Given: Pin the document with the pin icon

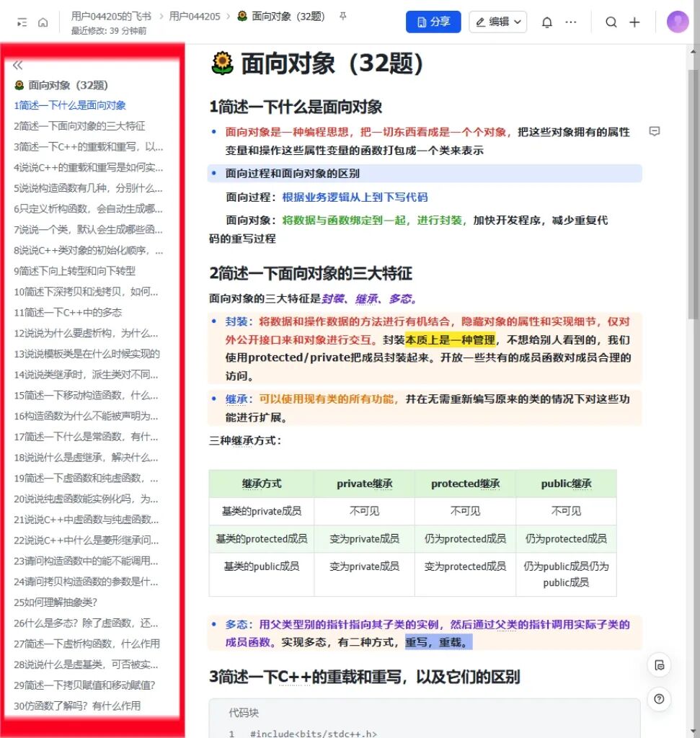Looking at the screenshot, I should [x=342, y=17].
